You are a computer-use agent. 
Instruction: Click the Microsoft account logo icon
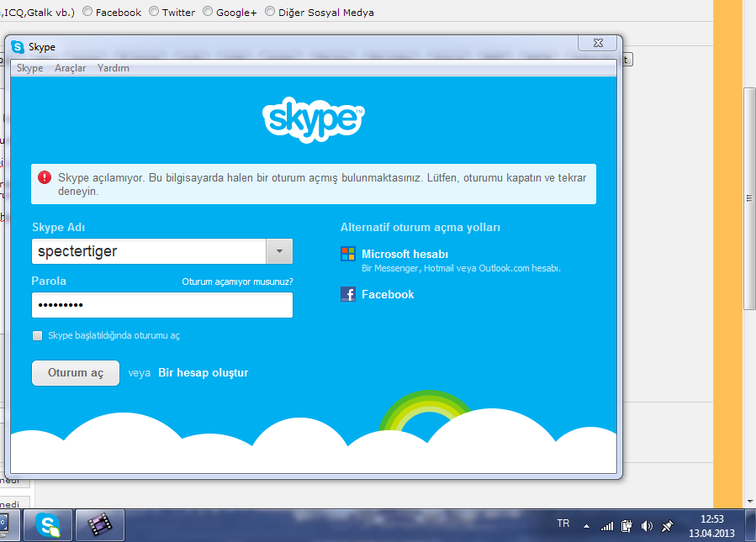[347, 254]
